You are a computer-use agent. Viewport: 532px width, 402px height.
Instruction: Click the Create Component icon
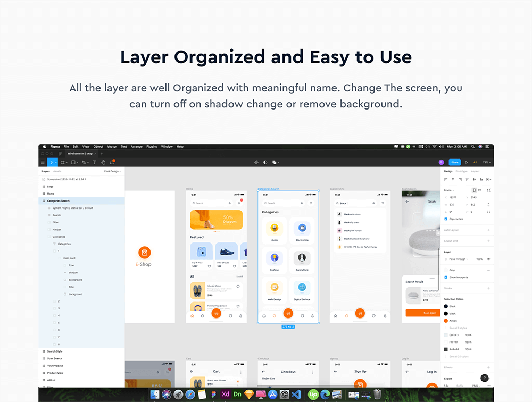[256, 162]
